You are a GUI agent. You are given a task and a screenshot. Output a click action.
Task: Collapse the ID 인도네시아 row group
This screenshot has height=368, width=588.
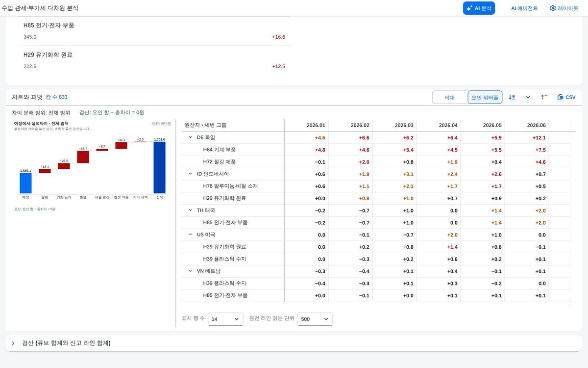pos(190,174)
